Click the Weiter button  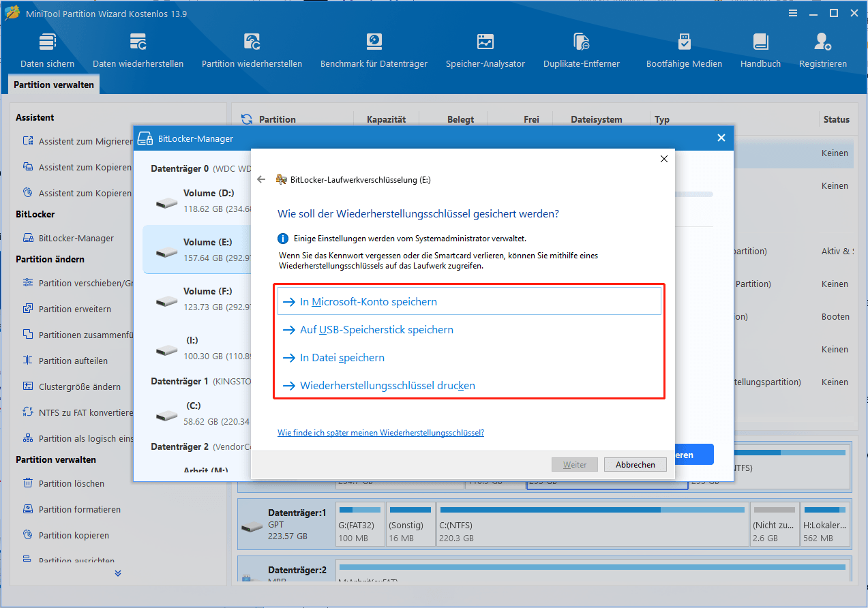coord(575,465)
